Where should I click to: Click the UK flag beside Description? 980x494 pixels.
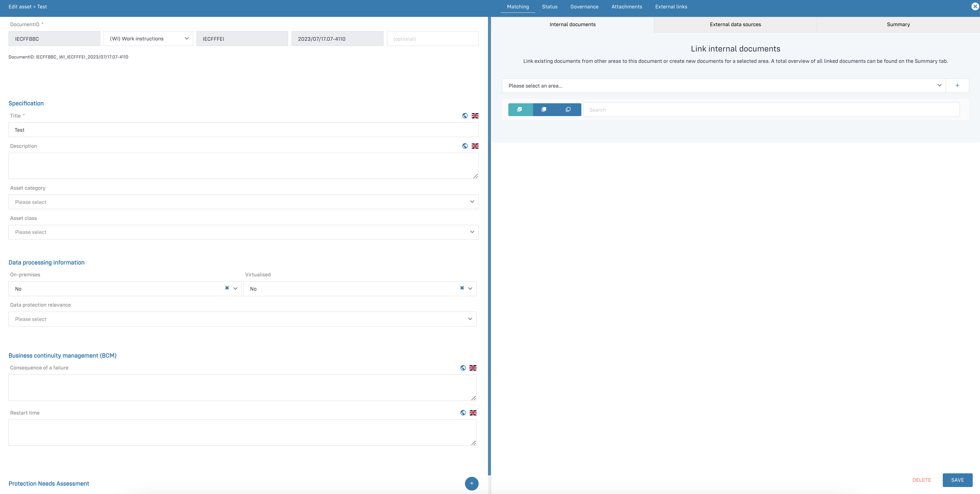tap(475, 146)
